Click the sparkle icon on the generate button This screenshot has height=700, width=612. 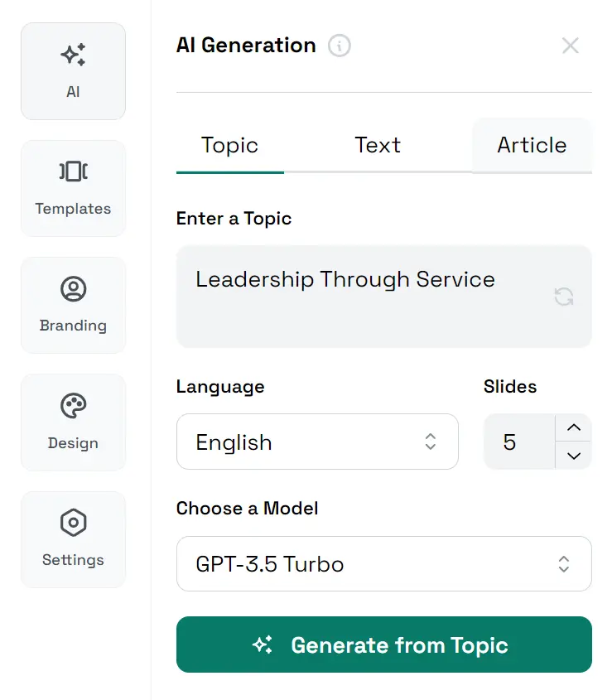pyautogui.click(x=263, y=644)
